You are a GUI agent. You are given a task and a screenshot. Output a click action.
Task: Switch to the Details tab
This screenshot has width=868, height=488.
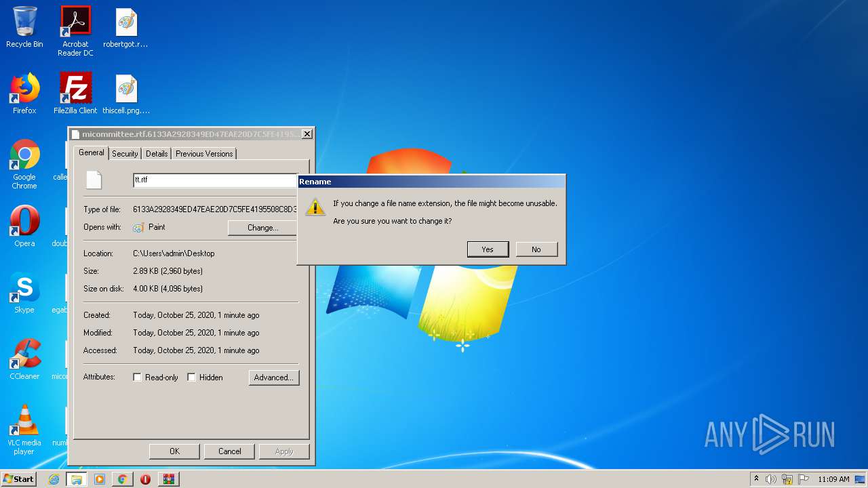157,154
